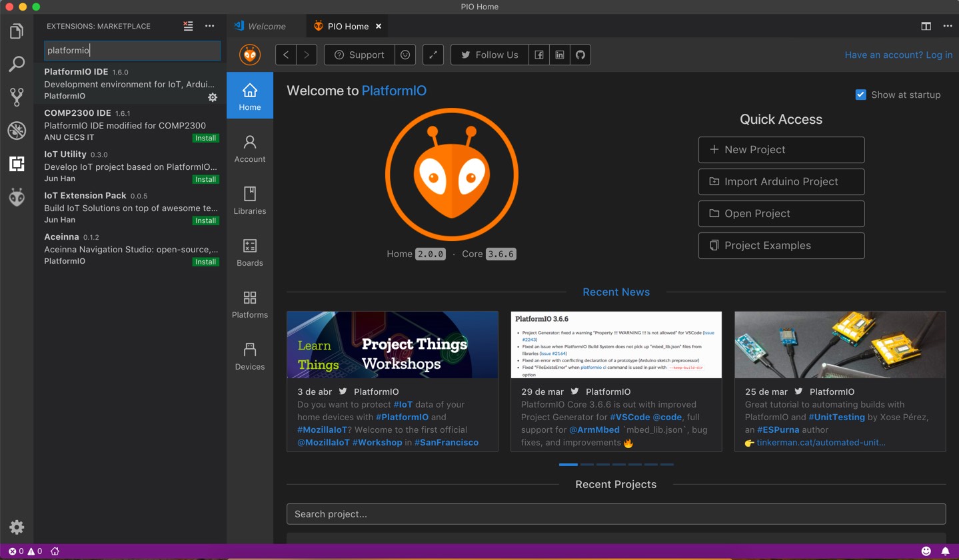The width and height of the screenshot is (959, 560).
Task: Open the extensions More Actions ellipsis menu
Action: 210,26
